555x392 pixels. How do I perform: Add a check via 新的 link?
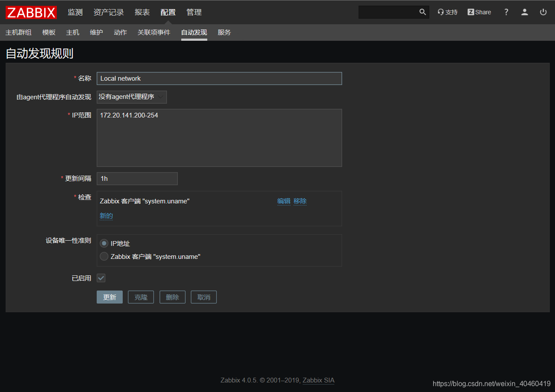point(106,216)
